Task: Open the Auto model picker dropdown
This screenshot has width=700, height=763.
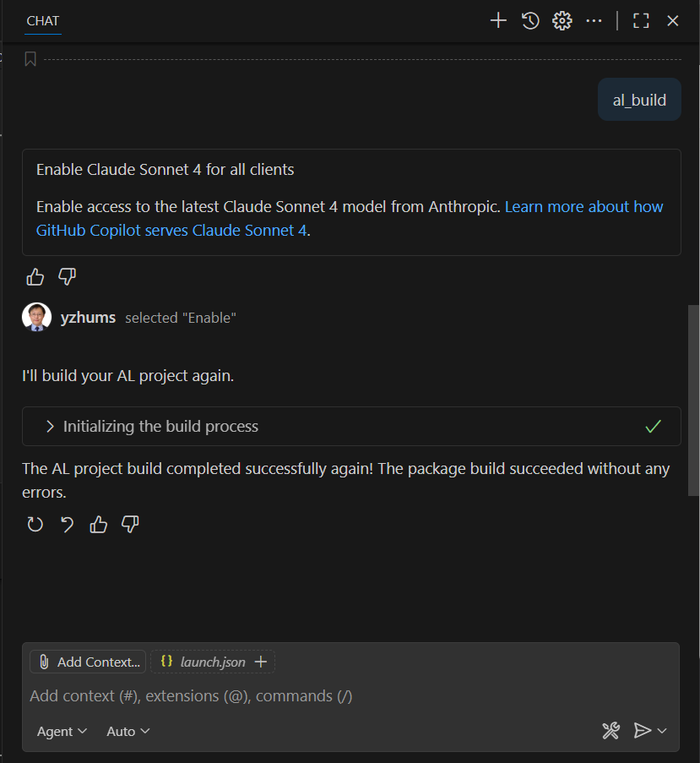Action: 128,731
